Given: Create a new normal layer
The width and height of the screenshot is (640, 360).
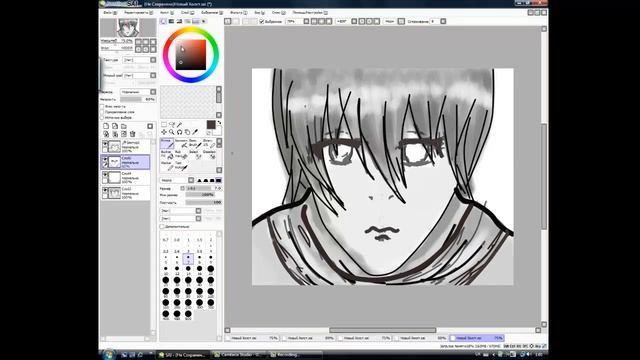Looking at the screenshot, I should coord(106,127).
